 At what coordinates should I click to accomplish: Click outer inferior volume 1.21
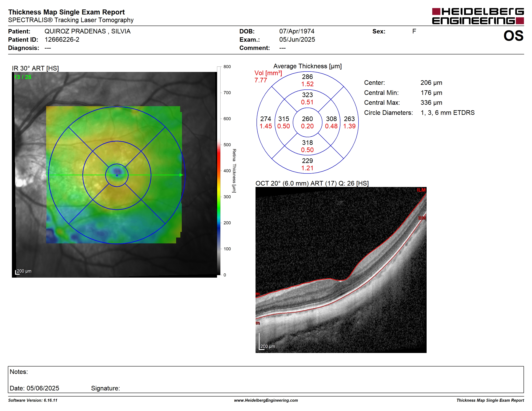[307, 168]
